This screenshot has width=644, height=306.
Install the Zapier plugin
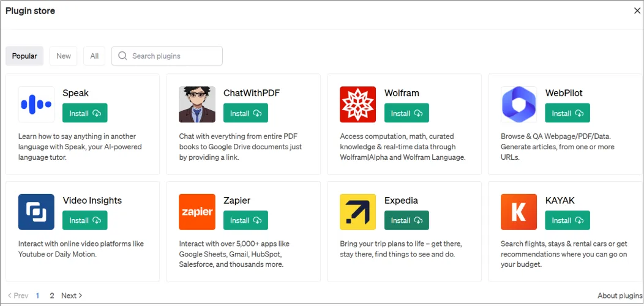tap(245, 220)
